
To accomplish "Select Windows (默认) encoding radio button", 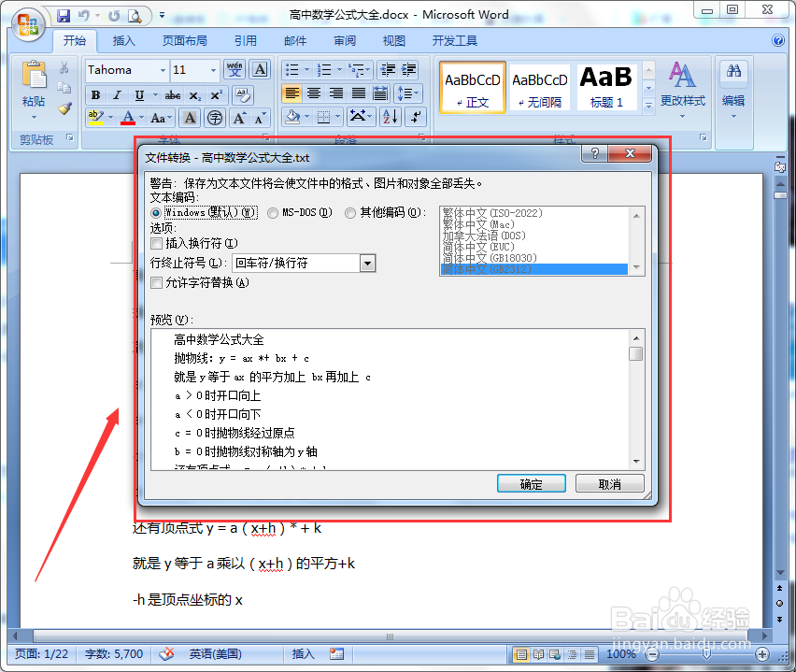I will point(156,213).
